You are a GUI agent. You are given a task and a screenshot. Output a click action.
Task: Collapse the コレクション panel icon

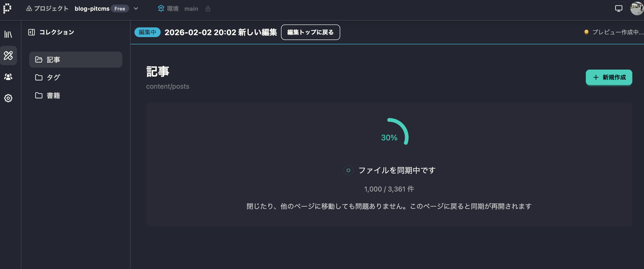[x=32, y=32]
